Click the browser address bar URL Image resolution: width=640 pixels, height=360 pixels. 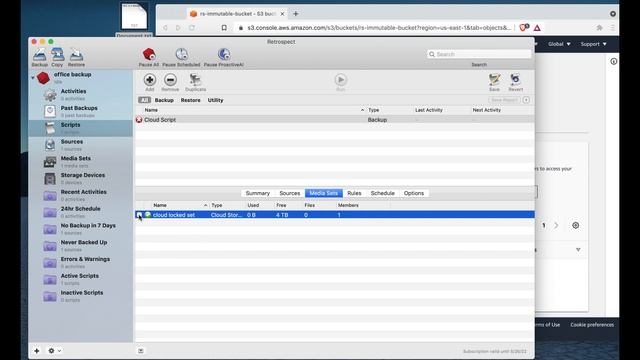379,28
